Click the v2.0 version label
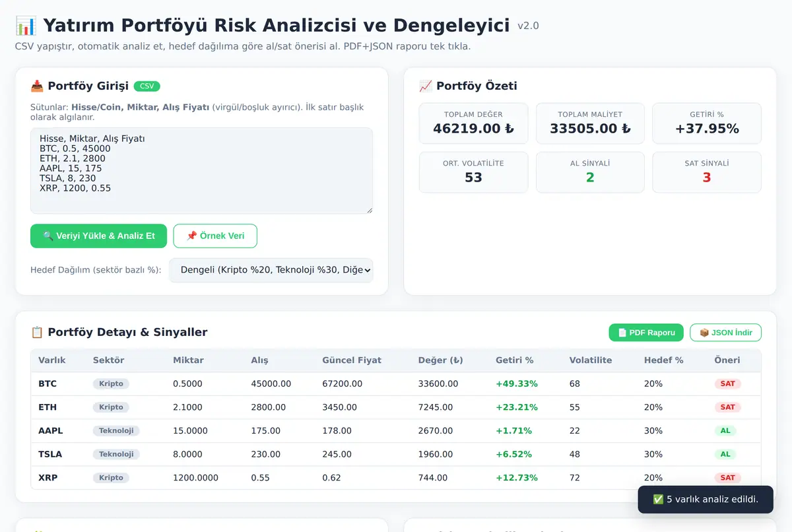 (528, 26)
